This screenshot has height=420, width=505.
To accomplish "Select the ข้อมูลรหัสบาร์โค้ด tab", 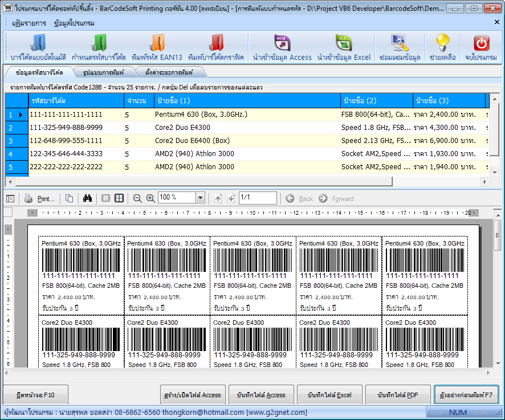I will click(39, 72).
